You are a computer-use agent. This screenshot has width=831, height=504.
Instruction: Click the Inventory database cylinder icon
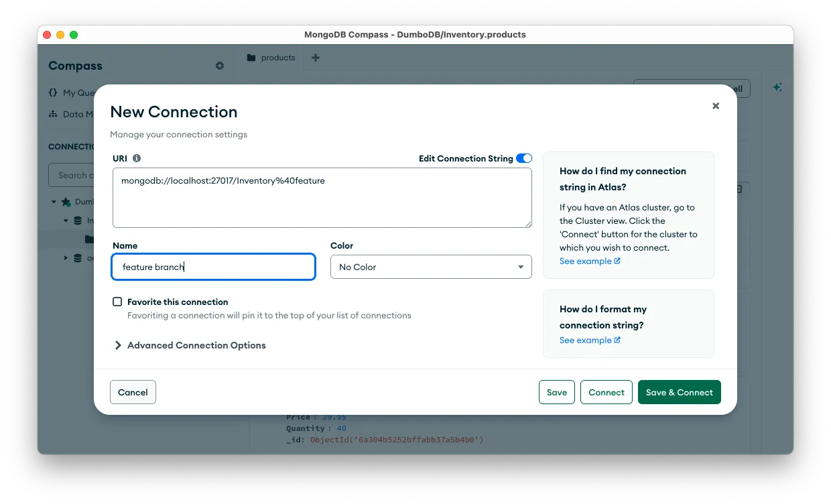(77, 220)
